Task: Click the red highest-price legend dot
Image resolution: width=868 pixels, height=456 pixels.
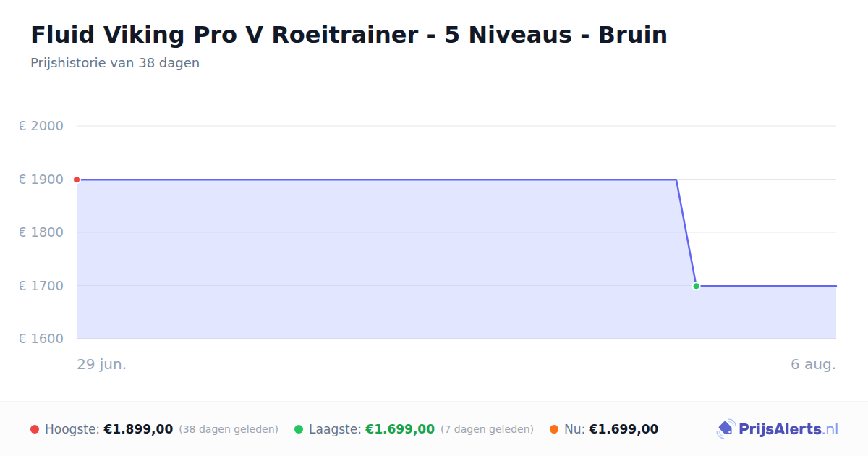Action: coord(35,429)
